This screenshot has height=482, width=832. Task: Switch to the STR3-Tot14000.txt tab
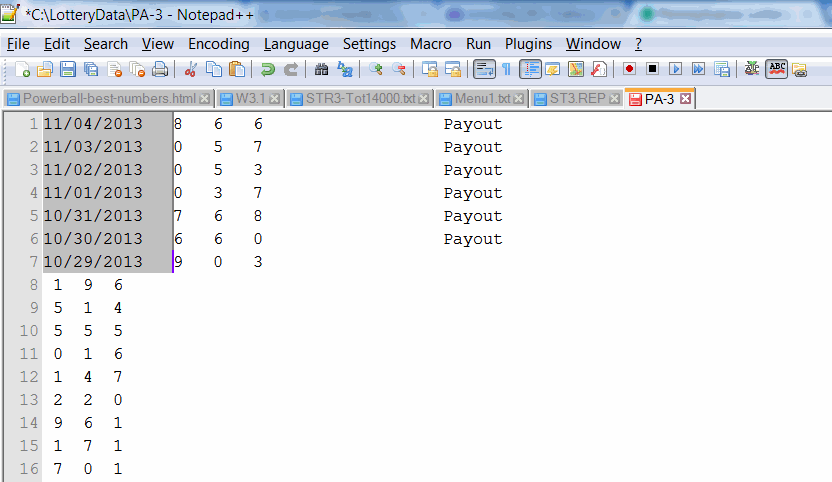(360, 99)
